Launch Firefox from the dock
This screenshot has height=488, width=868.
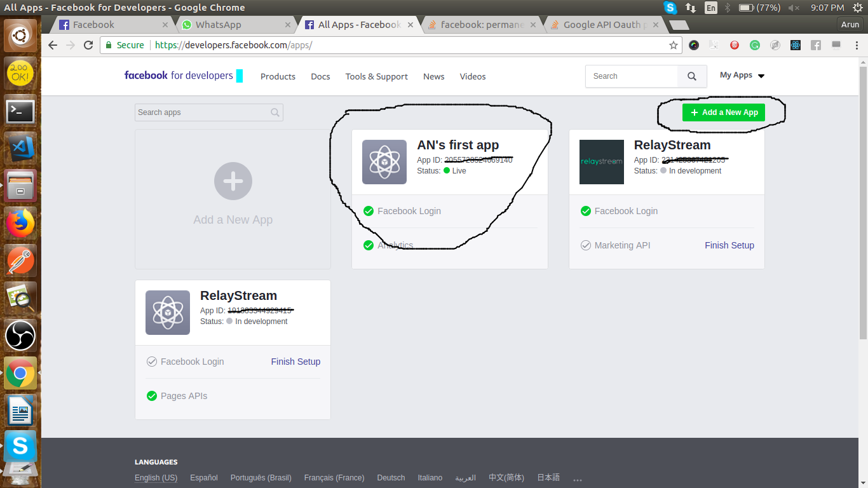(20, 223)
